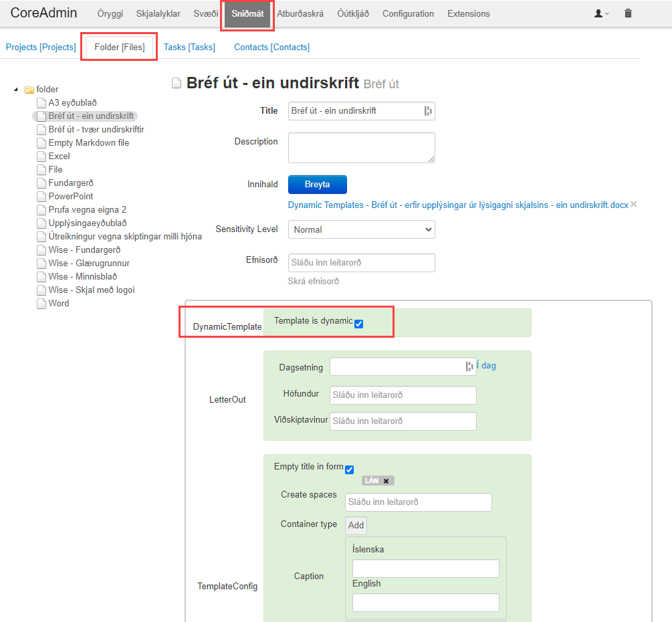Click the blue Breyta button
Viewport: 672px width, 622px height.
click(x=317, y=185)
